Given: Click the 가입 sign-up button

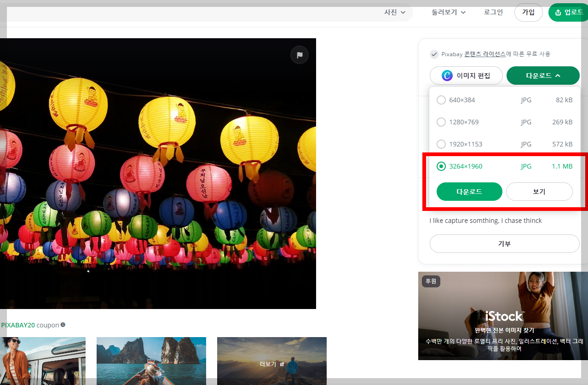Looking at the screenshot, I should [528, 12].
